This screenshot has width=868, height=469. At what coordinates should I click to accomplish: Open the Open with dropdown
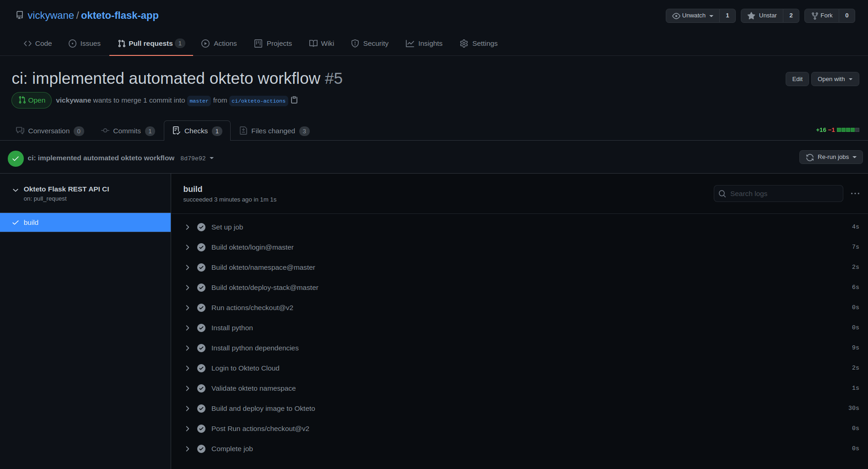click(x=835, y=79)
